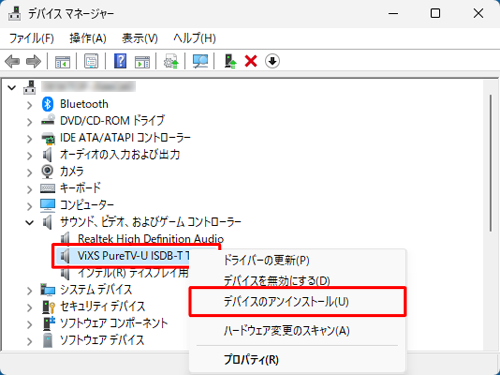Click the Update driver gear icon
The width and height of the screenshot is (500, 375).
point(171,61)
